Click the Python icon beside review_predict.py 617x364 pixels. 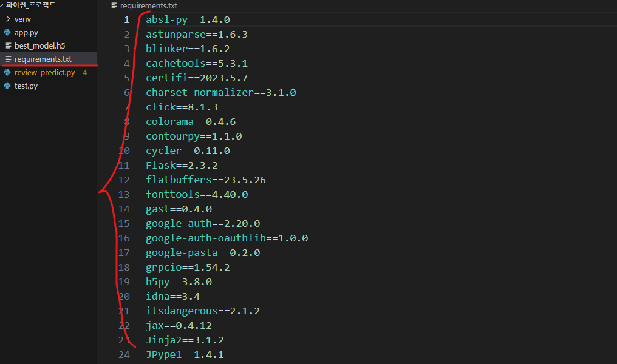tap(7, 72)
